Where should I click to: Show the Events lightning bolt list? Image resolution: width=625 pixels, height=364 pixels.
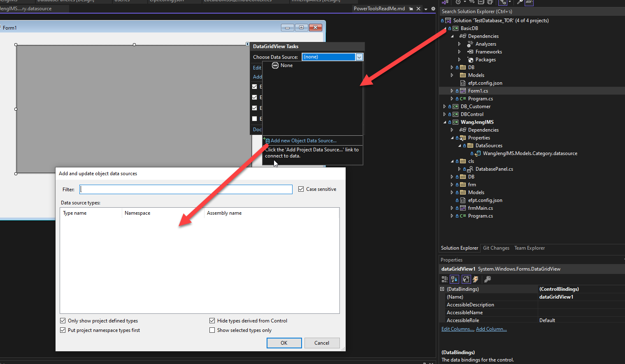[x=476, y=279]
